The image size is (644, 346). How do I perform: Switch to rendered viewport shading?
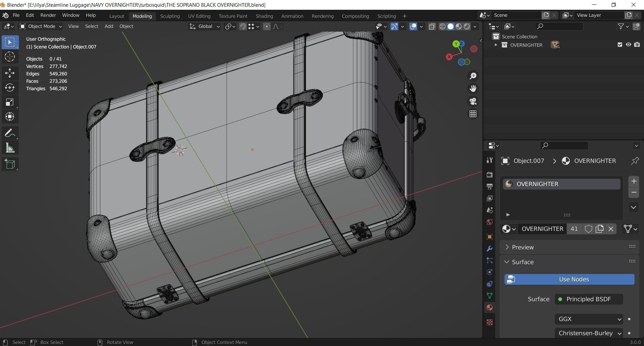click(467, 26)
